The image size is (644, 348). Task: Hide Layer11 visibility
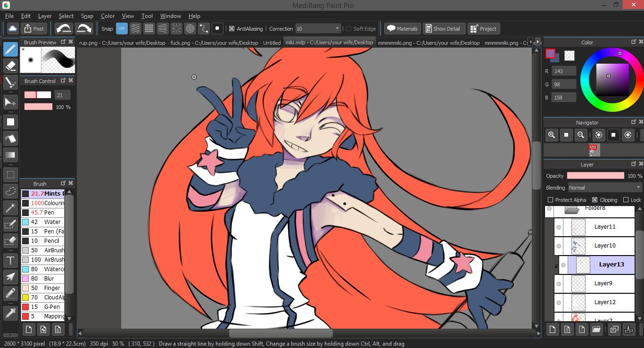click(x=559, y=227)
